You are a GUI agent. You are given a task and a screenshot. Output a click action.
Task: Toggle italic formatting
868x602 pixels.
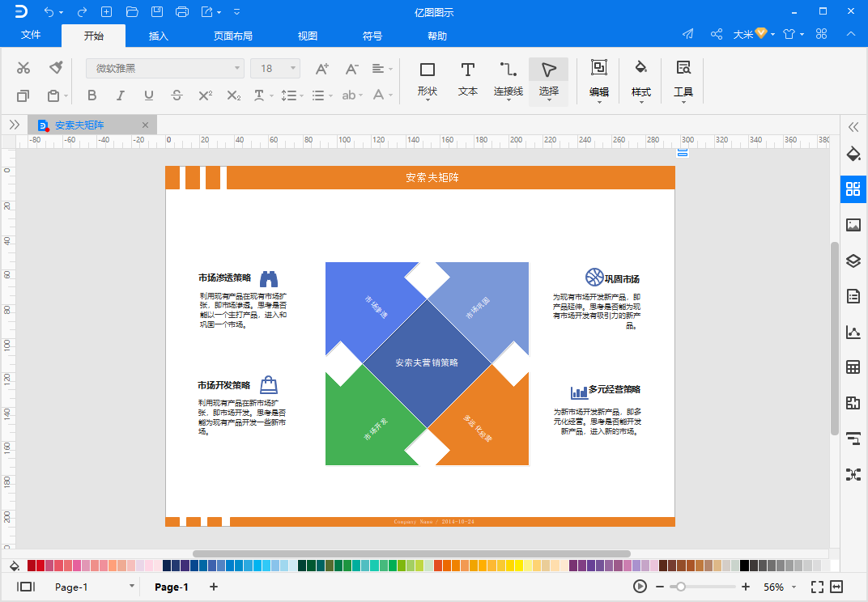(x=120, y=95)
